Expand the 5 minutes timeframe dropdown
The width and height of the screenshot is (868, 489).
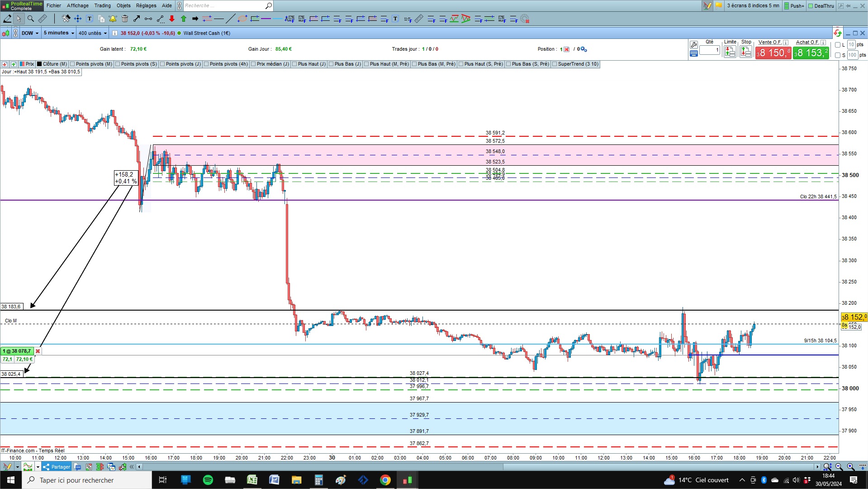[x=59, y=33]
